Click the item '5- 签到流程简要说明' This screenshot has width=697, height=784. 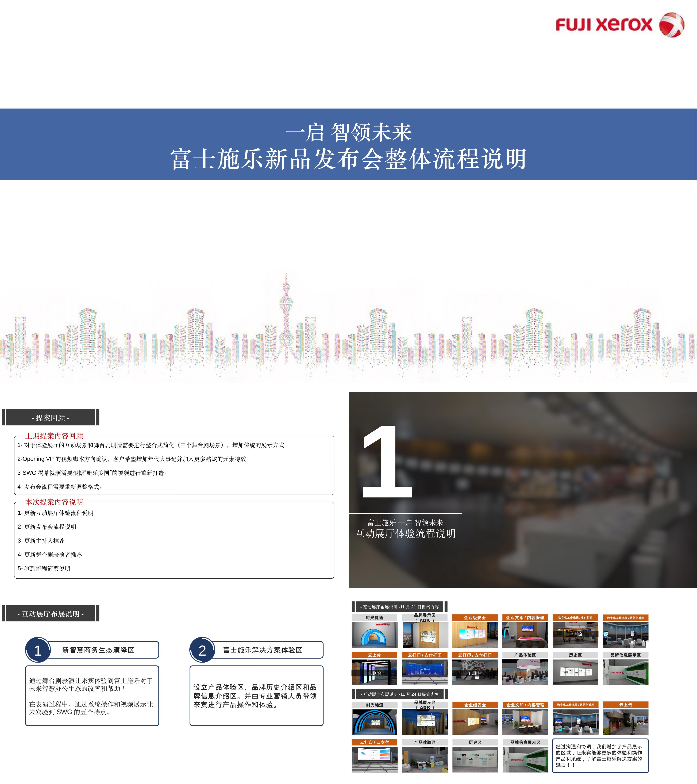click(x=44, y=568)
